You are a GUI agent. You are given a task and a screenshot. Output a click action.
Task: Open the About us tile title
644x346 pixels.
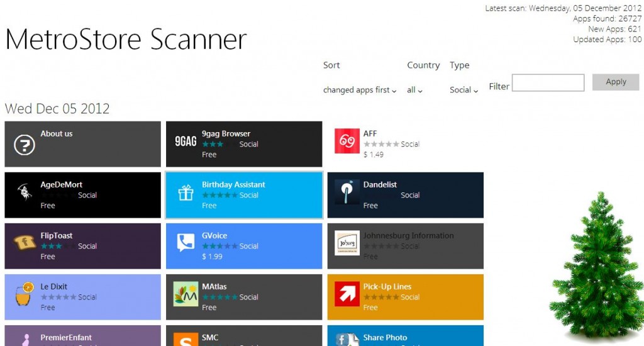[56, 133]
